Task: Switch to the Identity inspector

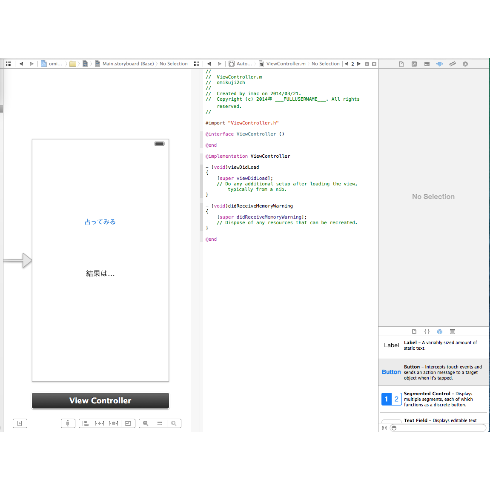Action: click(427, 64)
